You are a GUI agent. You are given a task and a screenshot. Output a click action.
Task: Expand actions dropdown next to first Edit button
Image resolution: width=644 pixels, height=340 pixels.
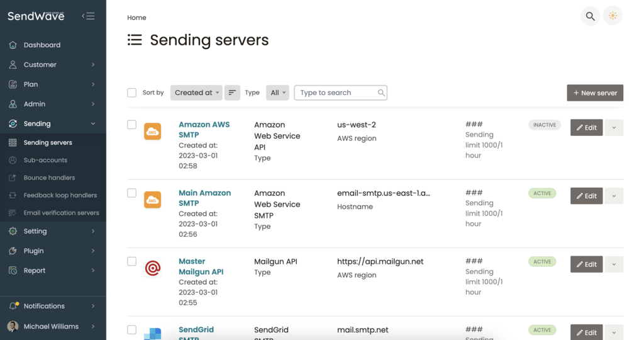614,128
